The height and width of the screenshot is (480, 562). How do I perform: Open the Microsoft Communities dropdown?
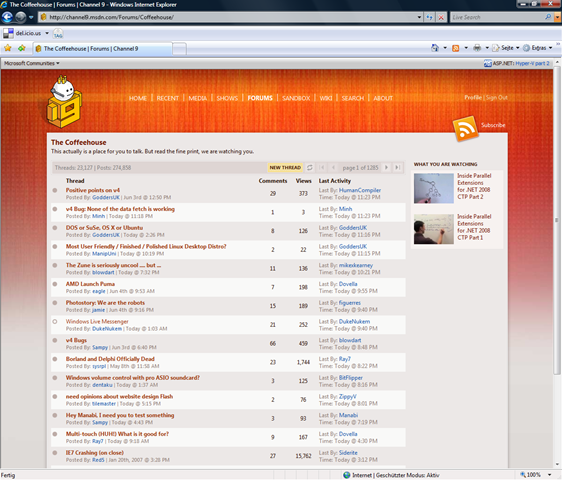pyautogui.click(x=32, y=63)
